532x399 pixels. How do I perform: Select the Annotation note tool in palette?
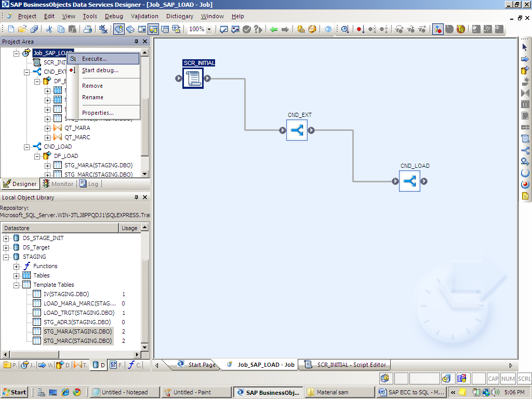(525, 196)
